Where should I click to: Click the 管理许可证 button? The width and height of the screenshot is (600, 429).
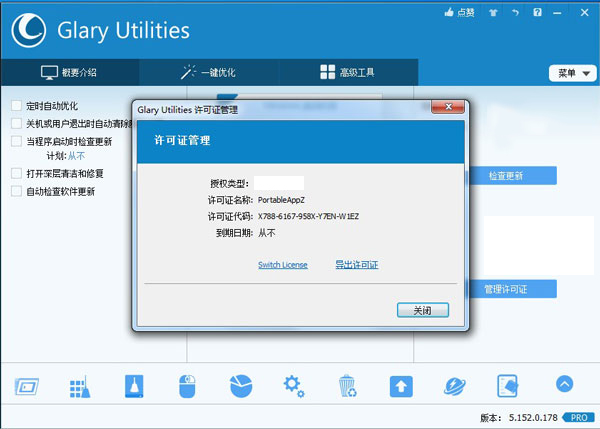512,289
